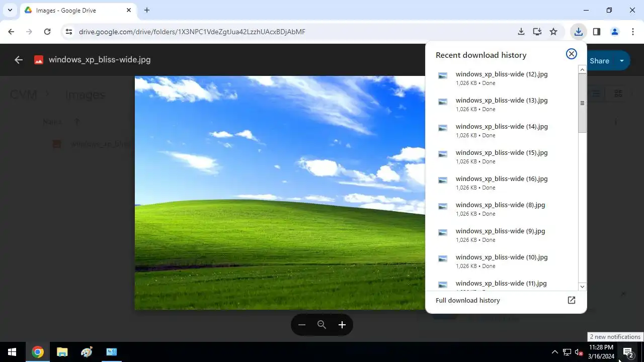View site information icon in address bar
This screenshot has height=362, width=644.
(x=69, y=32)
